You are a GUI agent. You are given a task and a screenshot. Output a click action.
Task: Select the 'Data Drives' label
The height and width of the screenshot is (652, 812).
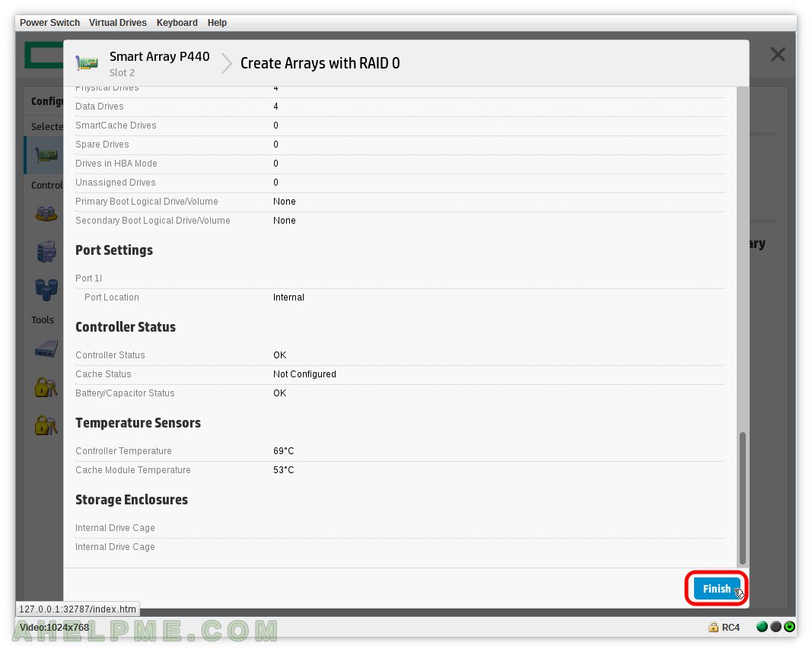click(100, 107)
